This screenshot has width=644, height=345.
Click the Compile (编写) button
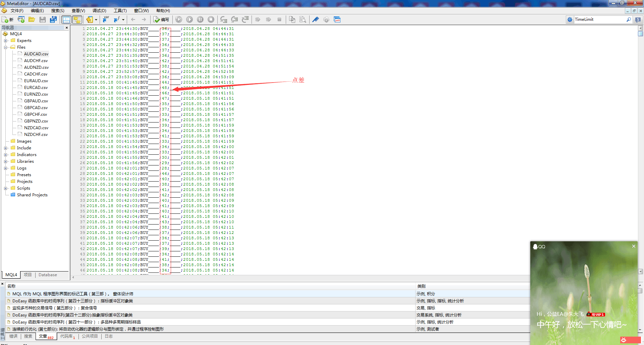pos(161,19)
